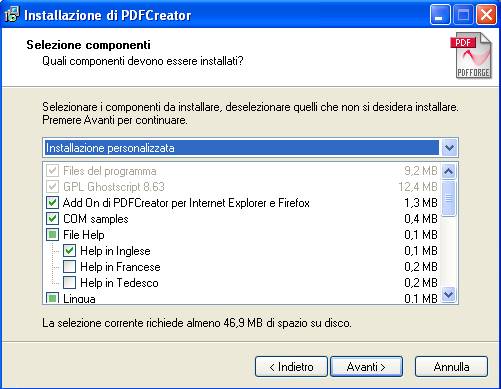Click the component list scroll-up arrow
Viewport: 501px width, 389px height.
click(x=449, y=171)
